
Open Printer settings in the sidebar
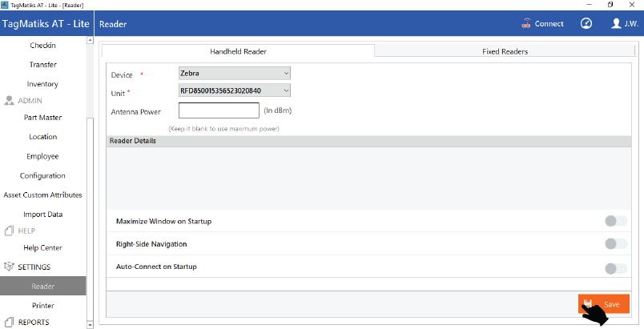[x=42, y=305]
